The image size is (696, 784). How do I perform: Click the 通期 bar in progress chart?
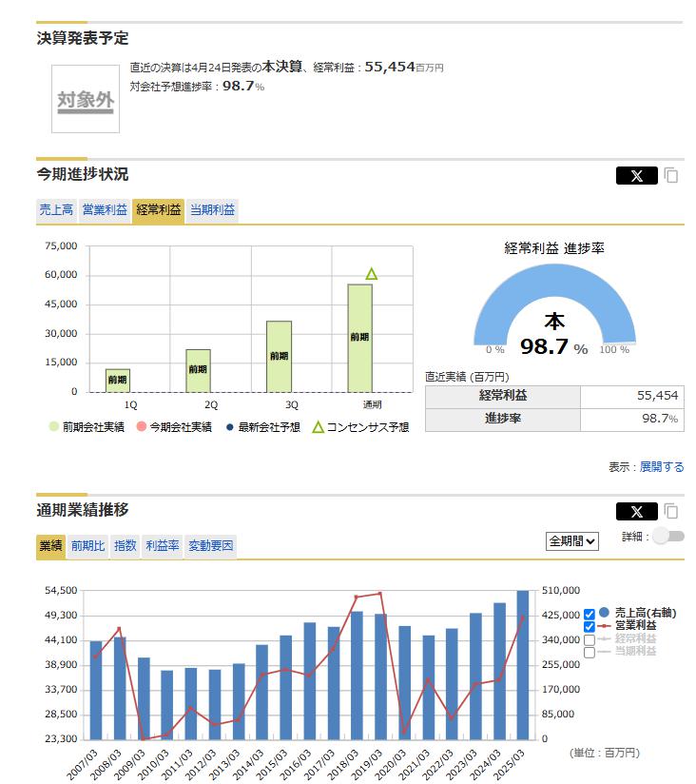(x=359, y=338)
